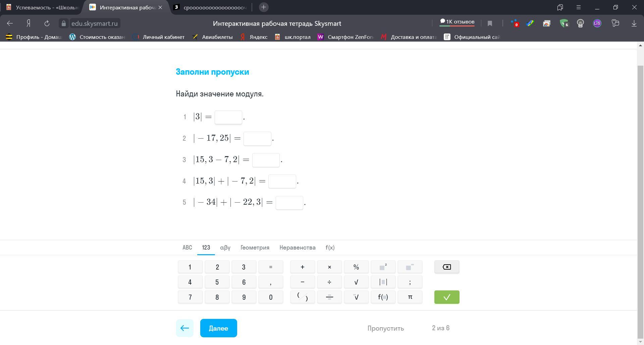
Task: Click the semicolon ; key
Action: 410,282
